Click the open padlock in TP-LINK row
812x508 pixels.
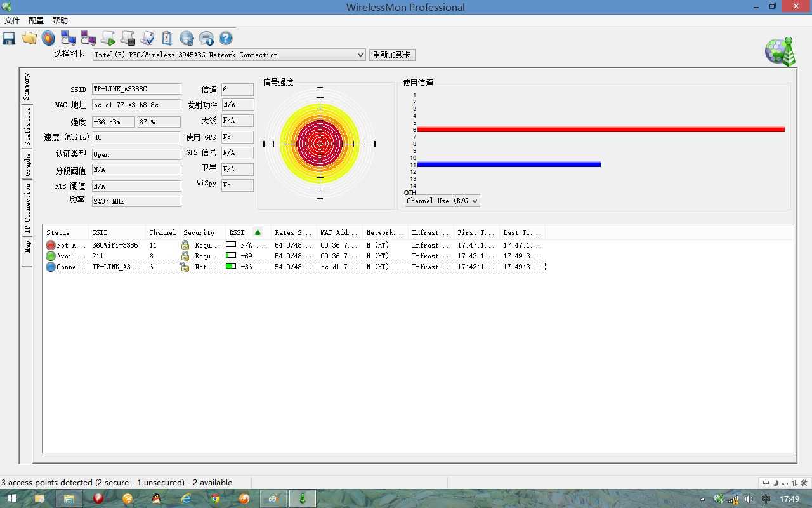point(185,267)
